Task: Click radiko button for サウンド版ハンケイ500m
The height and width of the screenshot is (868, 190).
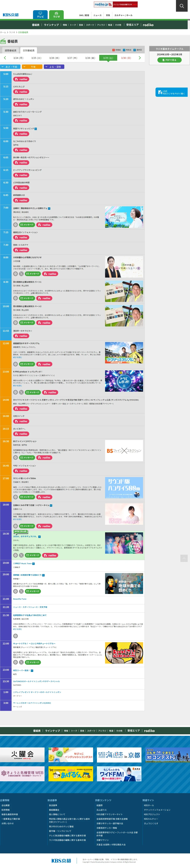Action: tap(44, 497)
